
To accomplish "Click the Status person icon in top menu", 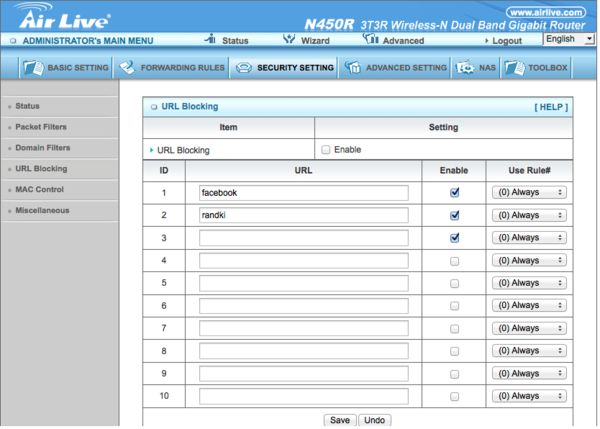I will pyautogui.click(x=210, y=39).
